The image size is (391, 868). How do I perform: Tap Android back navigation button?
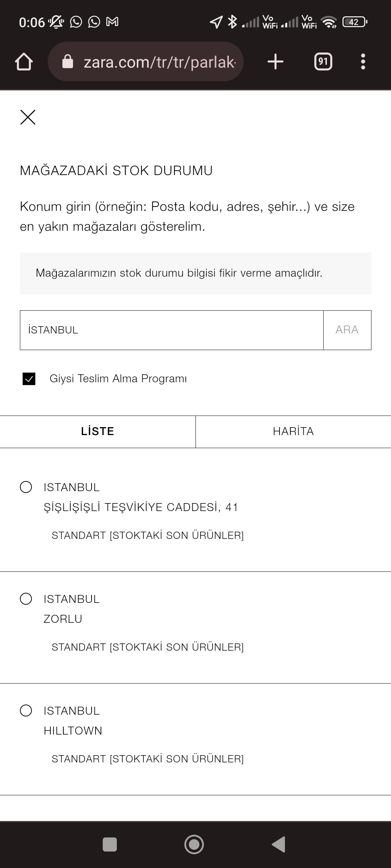278,844
